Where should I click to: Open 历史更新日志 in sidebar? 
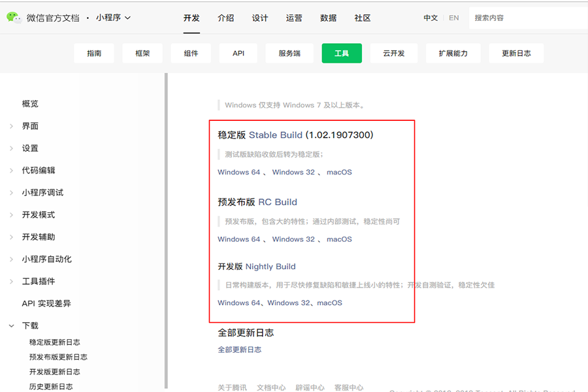tap(51, 386)
